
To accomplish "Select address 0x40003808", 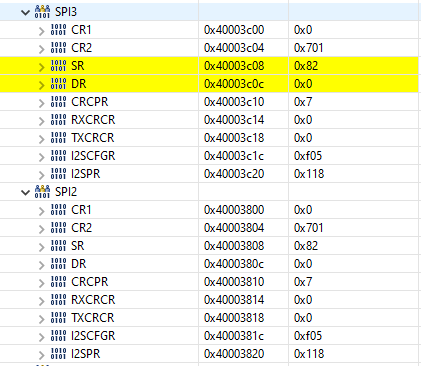I will coord(234,246).
